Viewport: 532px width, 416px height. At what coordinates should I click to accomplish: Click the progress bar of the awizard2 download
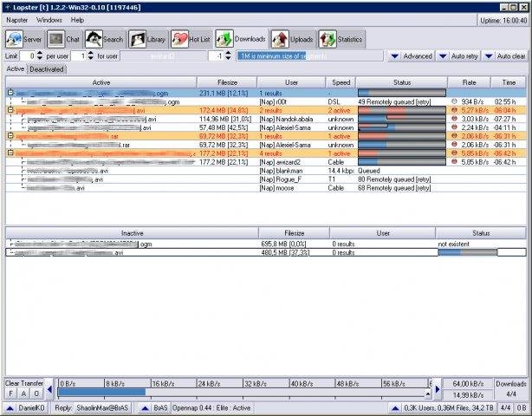point(402,162)
